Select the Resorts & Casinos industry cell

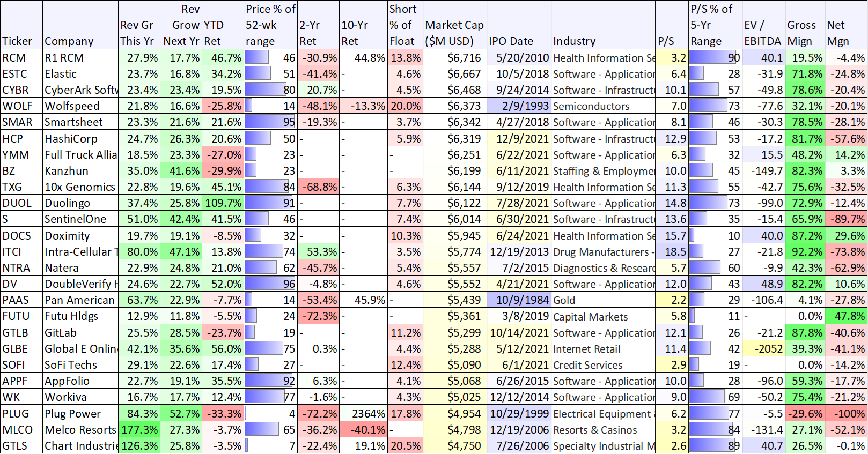coord(604,430)
